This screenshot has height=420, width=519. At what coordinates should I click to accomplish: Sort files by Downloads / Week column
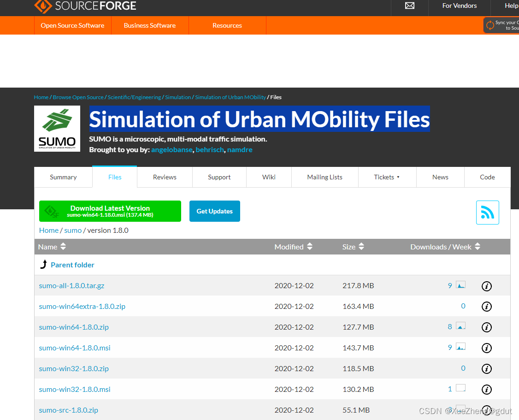(445, 247)
